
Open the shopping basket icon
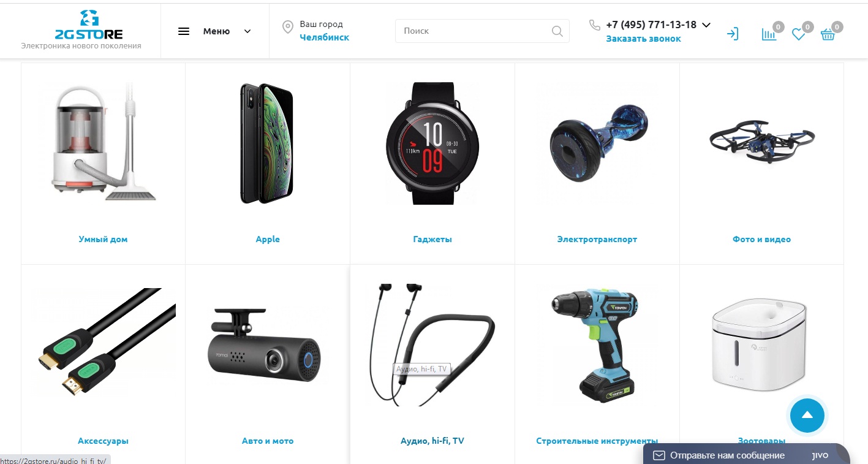click(828, 35)
